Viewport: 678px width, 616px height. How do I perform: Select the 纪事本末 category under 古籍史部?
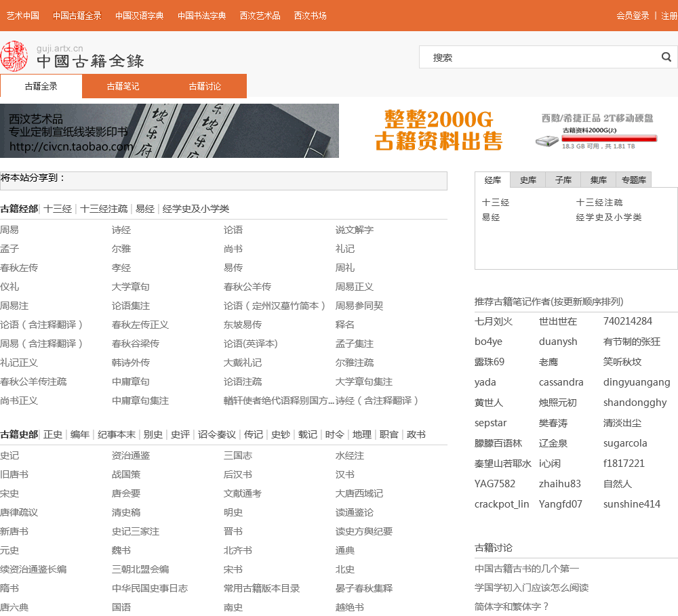point(117,434)
